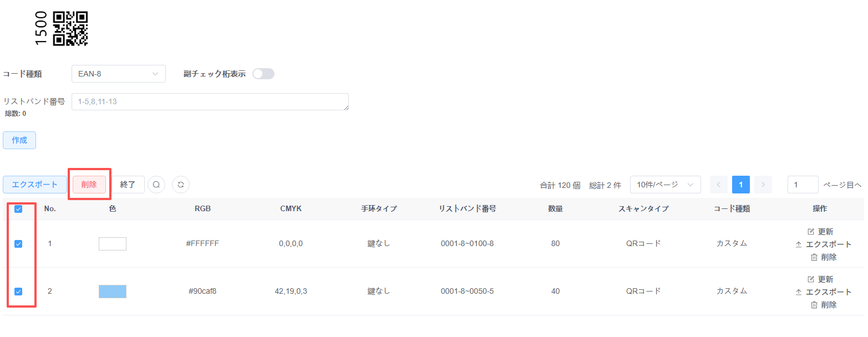Click export icon in row 1
868x337 pixels.
(799, 244)
